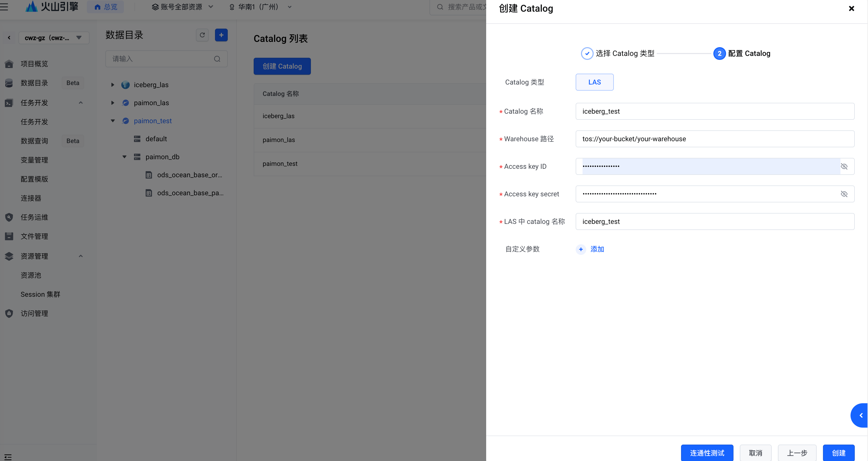Image resolution: width=868 pixels, height=461 pixels.
Task: Click the refresh icon in 数据目录 panel
Action: [x=202, y=35]
